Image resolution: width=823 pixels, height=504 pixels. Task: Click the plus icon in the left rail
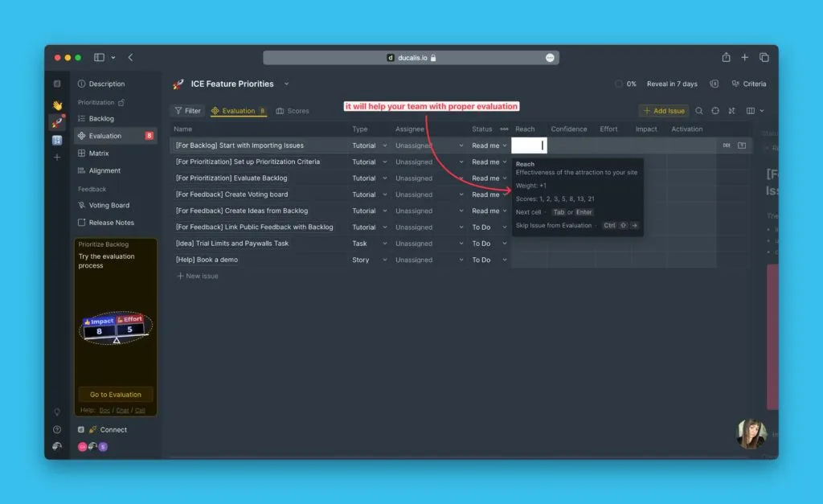57,158
